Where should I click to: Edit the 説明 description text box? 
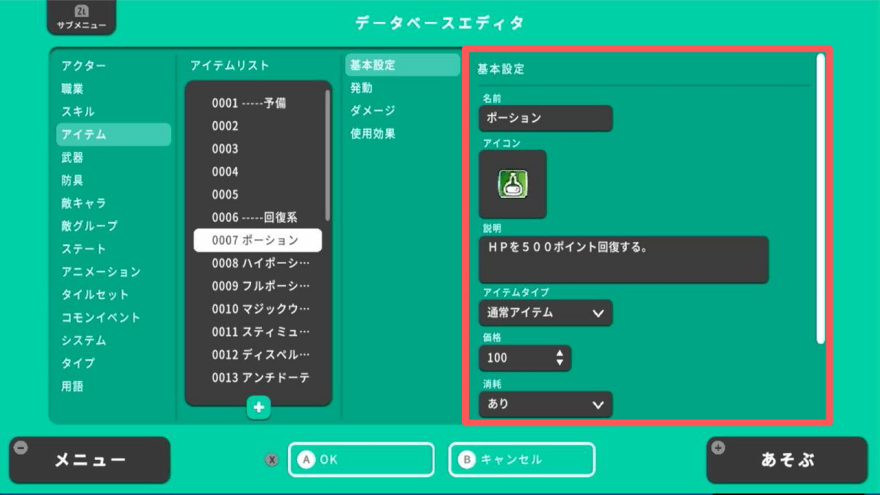[x=624, y=259]
